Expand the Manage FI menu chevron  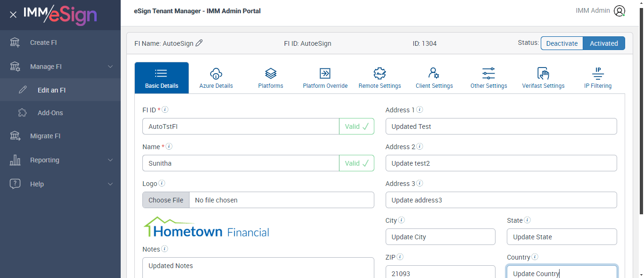point(110,67)
